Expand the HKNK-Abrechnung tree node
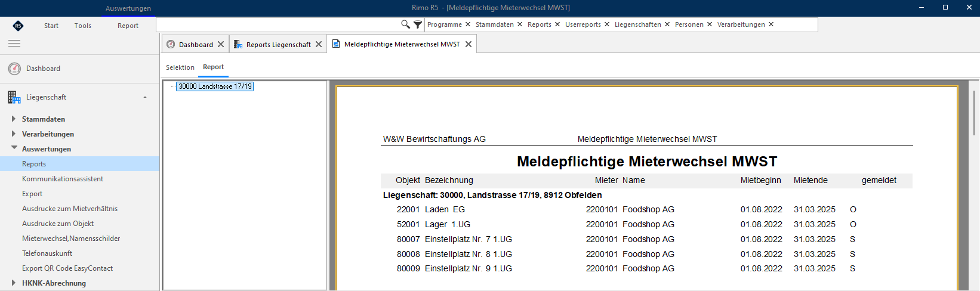Viewport: 980px width, 291px height. [14, 283]
